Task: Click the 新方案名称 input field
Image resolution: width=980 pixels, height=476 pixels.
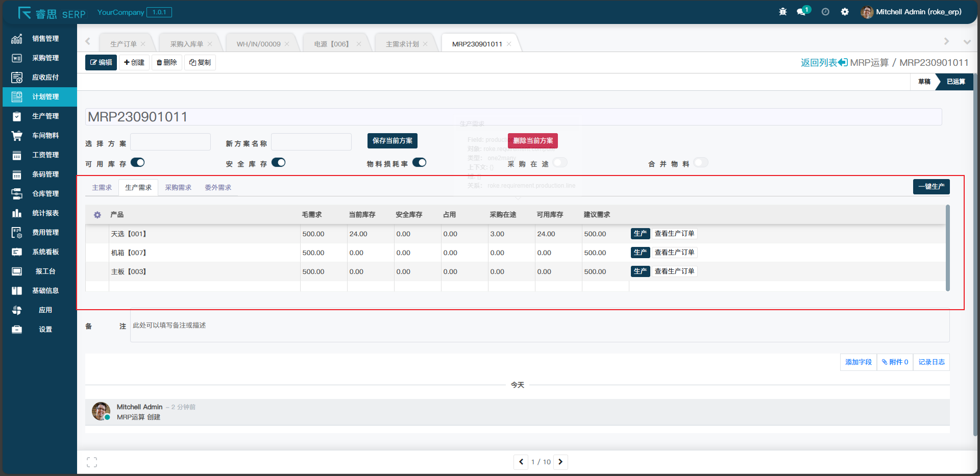Action: click(311, 142)
